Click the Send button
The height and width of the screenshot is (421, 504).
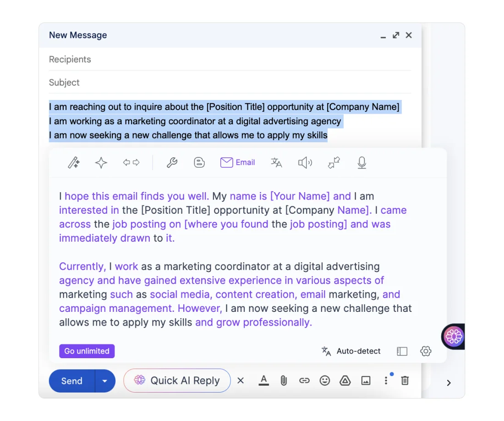click(x=72, y=381)
